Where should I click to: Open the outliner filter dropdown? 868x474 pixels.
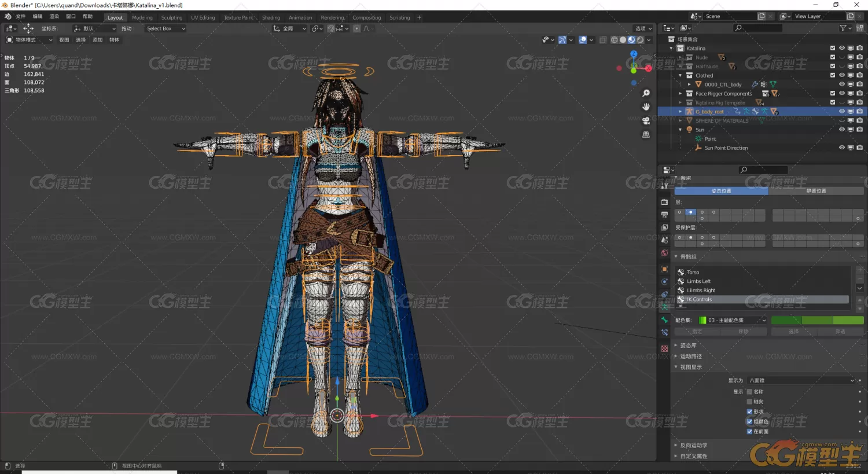coord(845,28)
